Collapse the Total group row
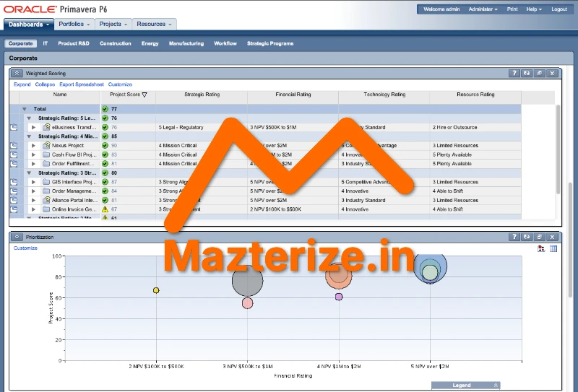Image resolution: width=578 pixels, height=392 pixels. coord(25,109)
